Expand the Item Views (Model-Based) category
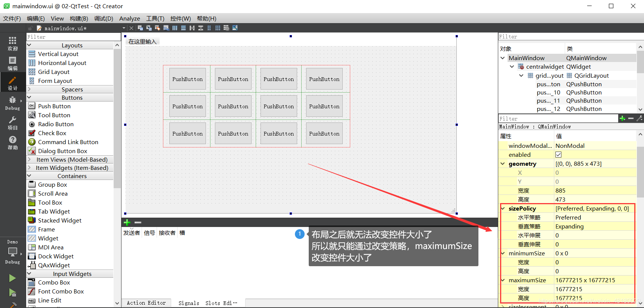Viewport: 644px width, 308px height. [29, 159]
